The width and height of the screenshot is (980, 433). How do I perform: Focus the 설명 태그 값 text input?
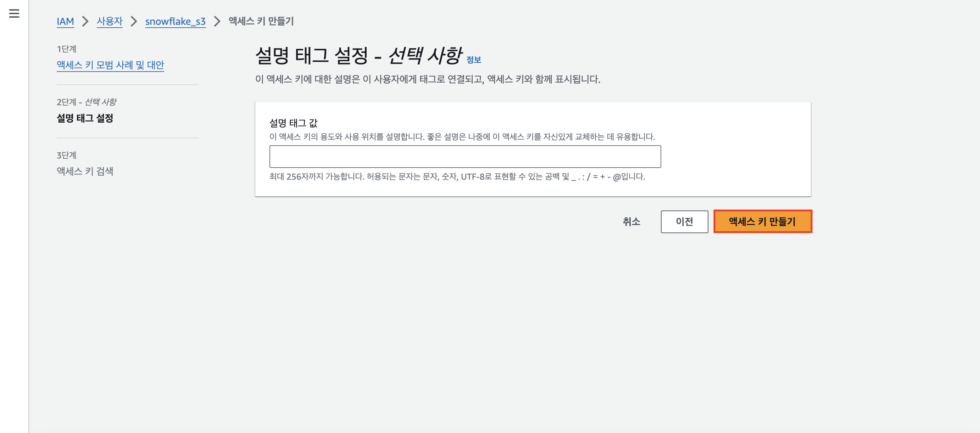[x=464, y=157]
